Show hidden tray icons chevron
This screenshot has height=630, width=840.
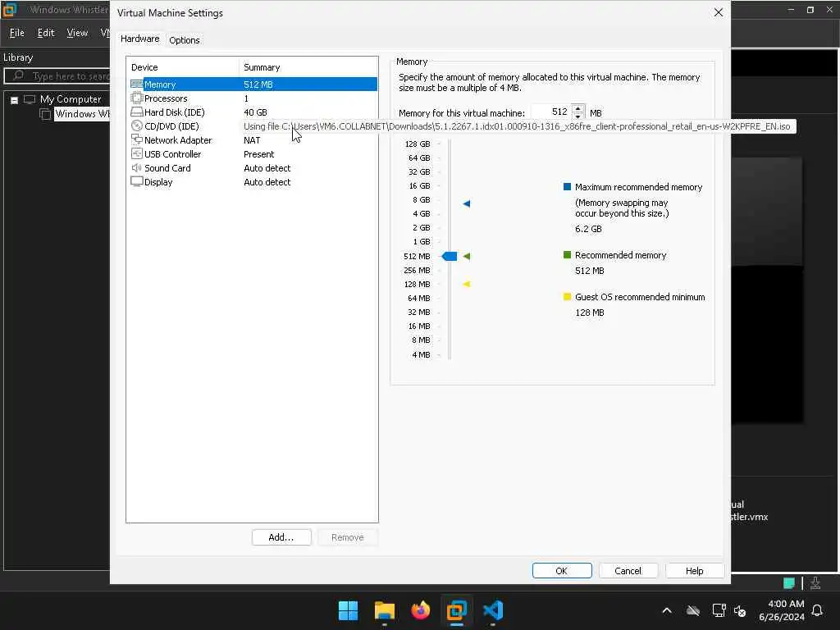(667, 610)
